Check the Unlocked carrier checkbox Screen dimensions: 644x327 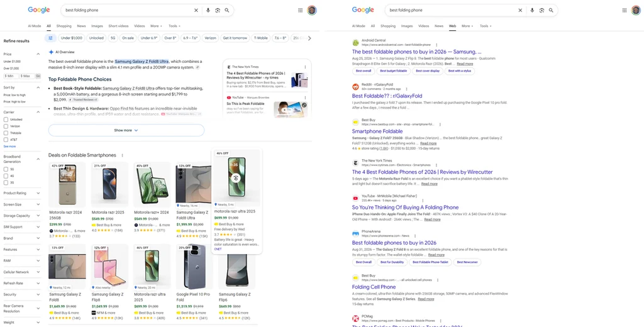point(6,119)
